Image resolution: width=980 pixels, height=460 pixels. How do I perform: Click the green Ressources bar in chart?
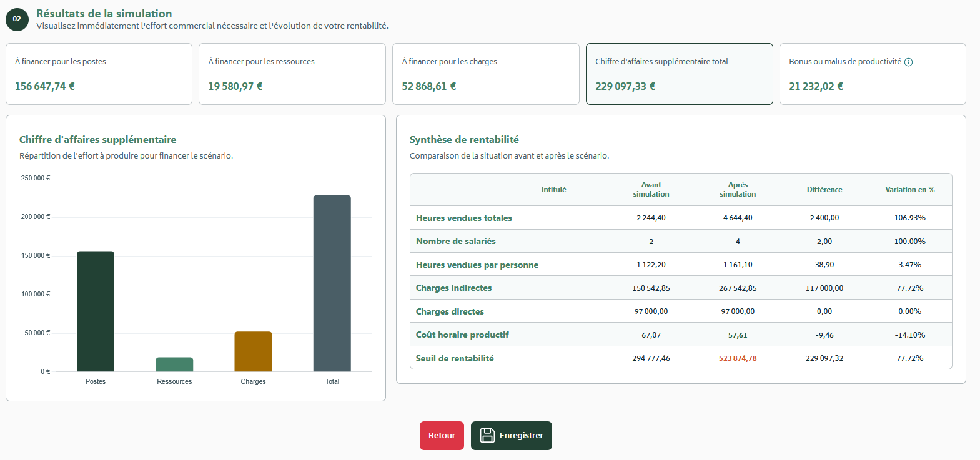tap(174, 365)
